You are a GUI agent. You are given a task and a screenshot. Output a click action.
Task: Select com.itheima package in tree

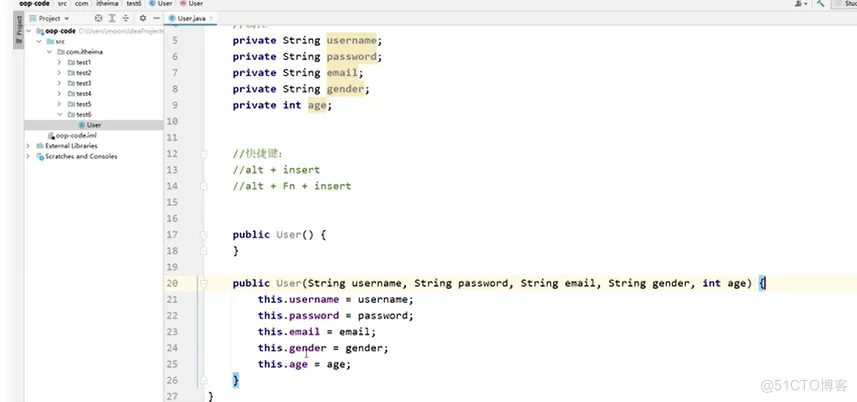click(x=84, y=52)
